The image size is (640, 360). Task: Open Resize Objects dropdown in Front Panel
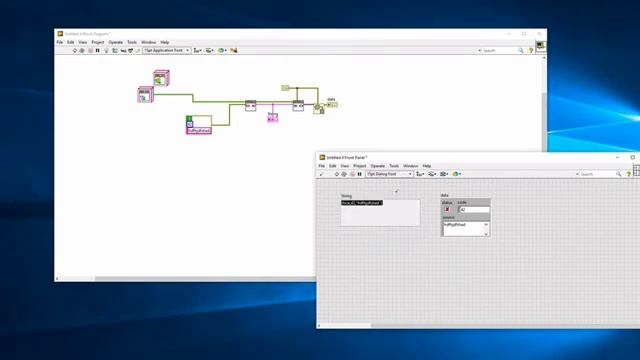pyautogui.click(x=444, y=174)
